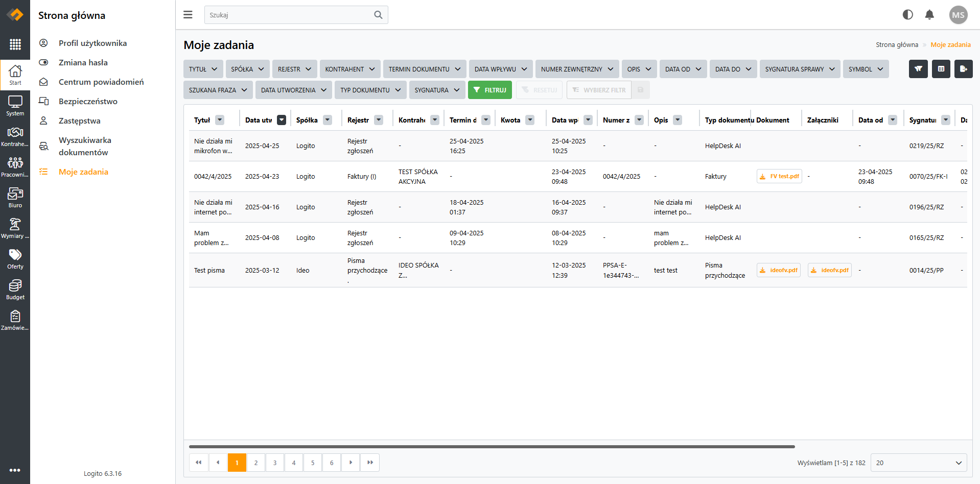Open Zmiana hasła menu item
This screenshot has height=484, width=980.
[83, 62]
